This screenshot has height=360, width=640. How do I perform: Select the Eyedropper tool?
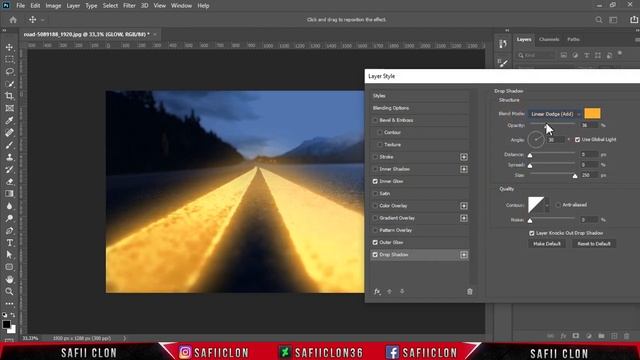[9, 121]
